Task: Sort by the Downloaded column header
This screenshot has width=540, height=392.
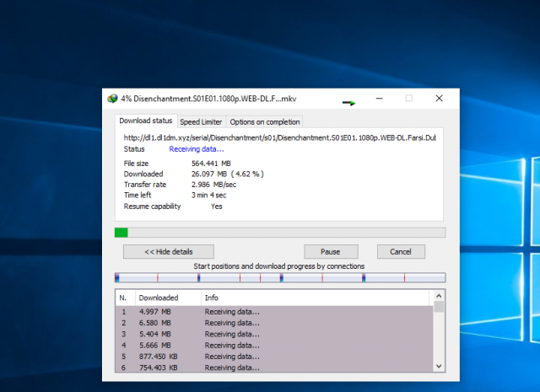Action: pyautogui.click(x=166, y=298)
